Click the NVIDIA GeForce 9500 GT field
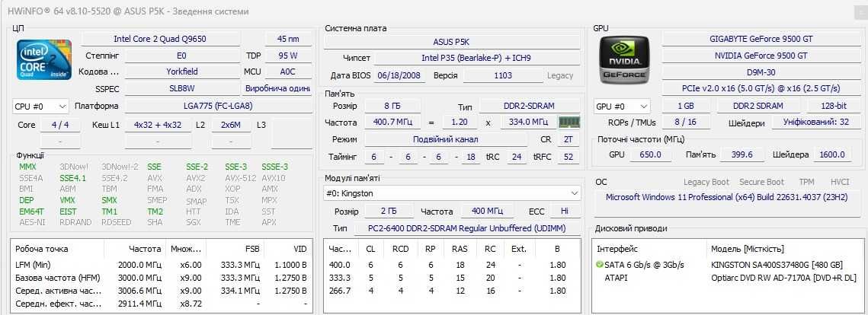 [x=761, y=56]
